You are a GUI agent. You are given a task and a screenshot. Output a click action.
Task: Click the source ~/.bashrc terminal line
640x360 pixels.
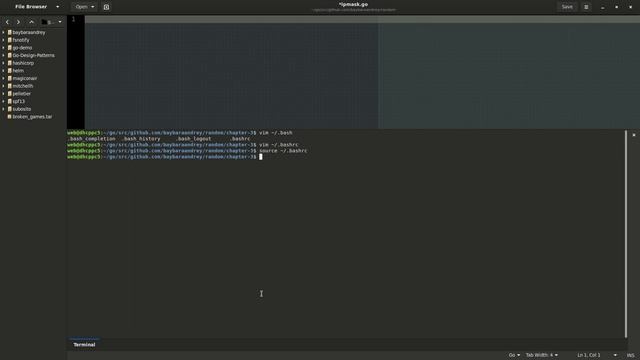tap(187, 151)
